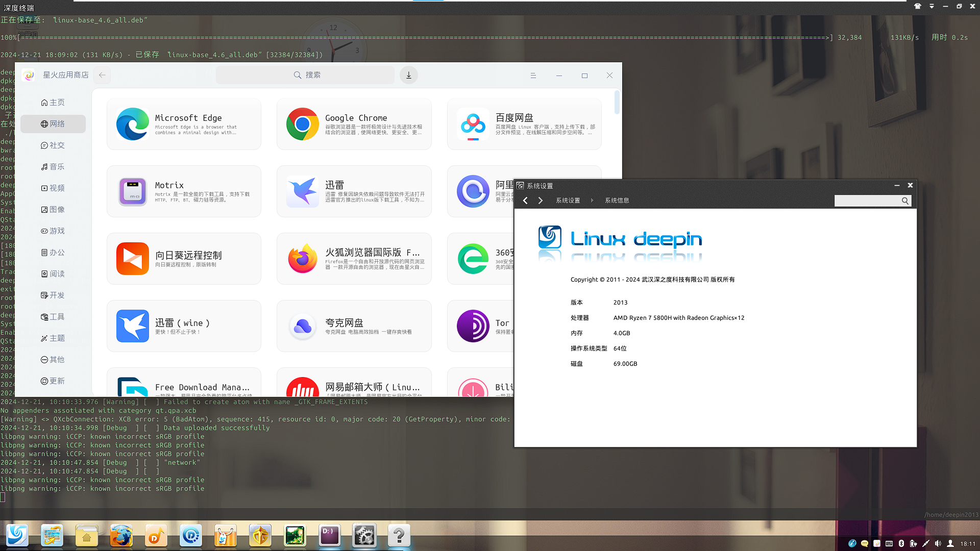Open the 夸克网盘 app card
Viewport: 980px width, 551px height.
pos(354,326)
